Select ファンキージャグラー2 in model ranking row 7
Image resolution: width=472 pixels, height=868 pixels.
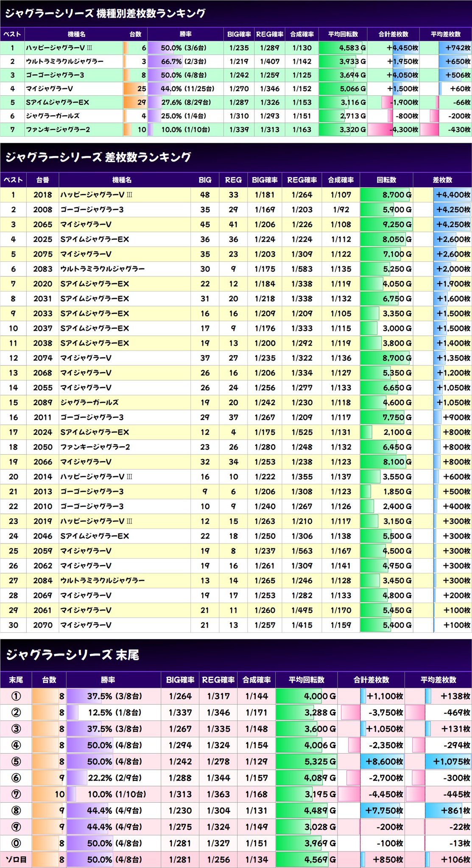[x=58, y=129]
